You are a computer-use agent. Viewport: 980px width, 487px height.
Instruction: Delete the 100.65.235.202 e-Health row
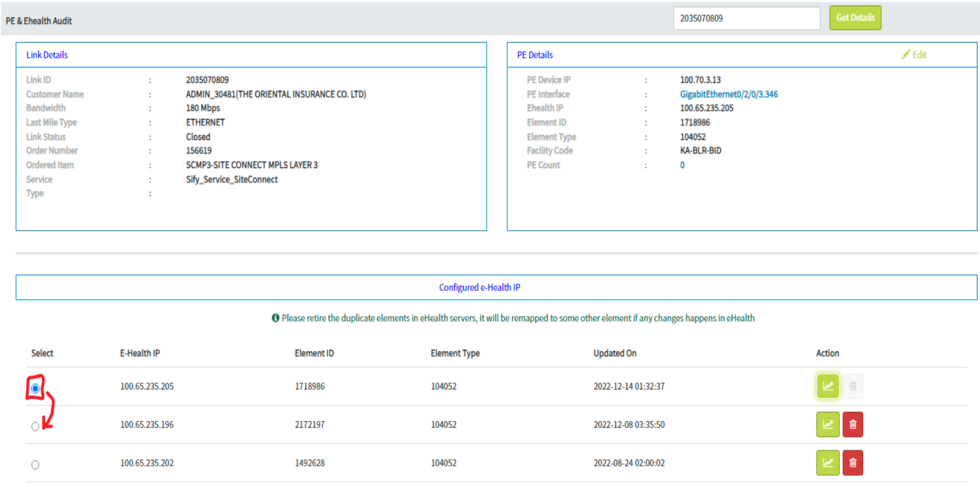tap(853, 463)
